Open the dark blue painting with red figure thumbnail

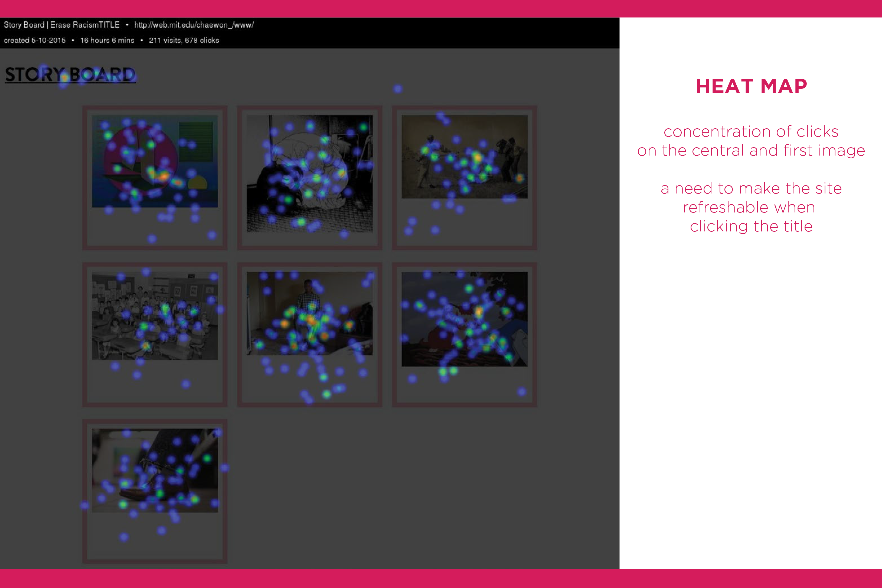tap(464, 319)
